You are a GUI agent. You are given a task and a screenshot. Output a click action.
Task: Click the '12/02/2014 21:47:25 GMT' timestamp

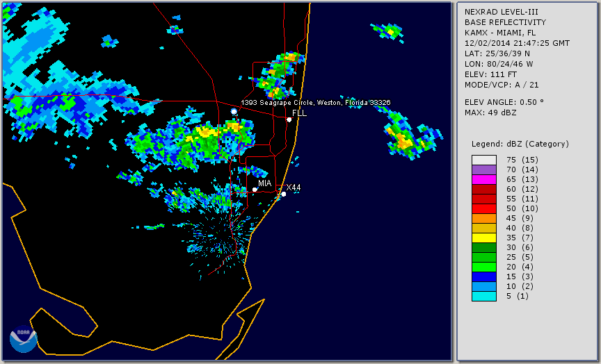tap(517, 43)
